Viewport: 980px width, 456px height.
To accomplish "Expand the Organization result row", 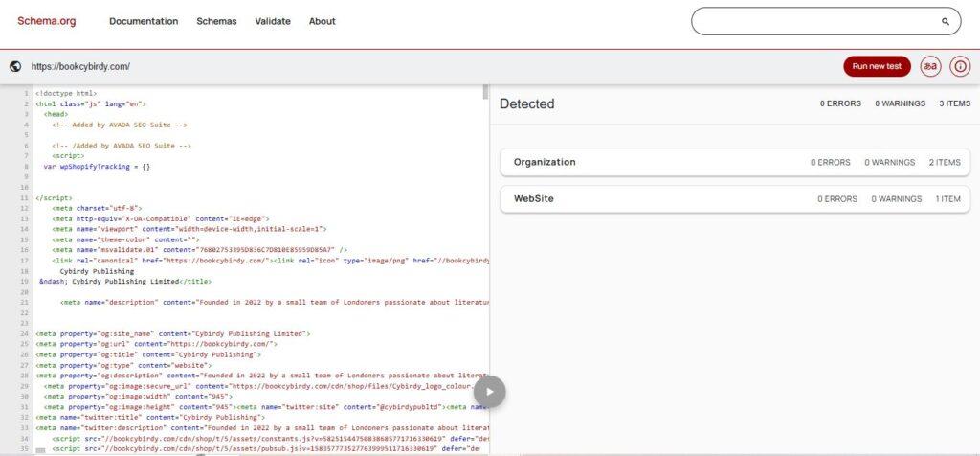I will click(x=736, y=162).
